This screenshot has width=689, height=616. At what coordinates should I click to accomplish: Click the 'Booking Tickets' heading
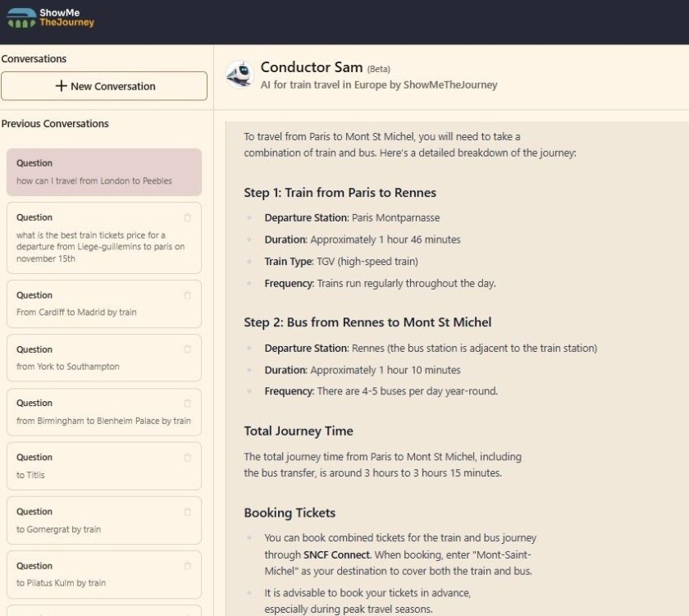click(x=290, y=513)
